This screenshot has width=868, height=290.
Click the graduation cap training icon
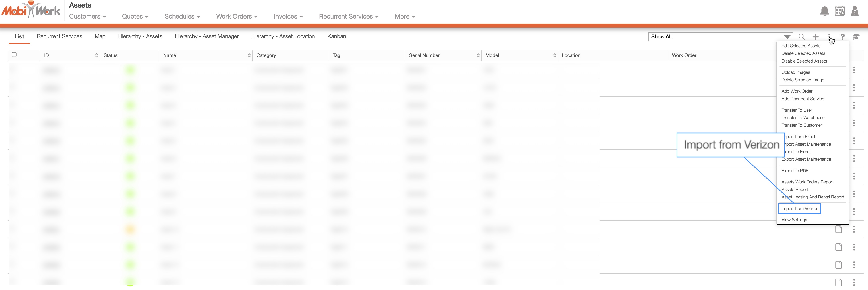[856, 37]
